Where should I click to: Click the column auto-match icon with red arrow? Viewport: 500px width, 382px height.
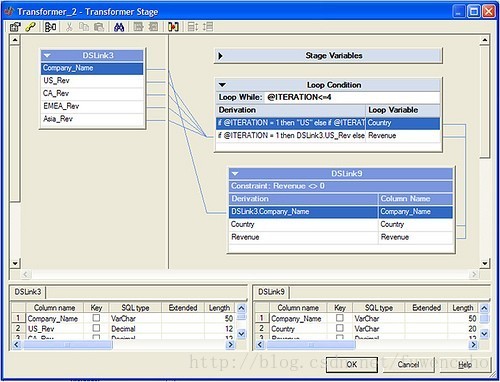point(173,27)
